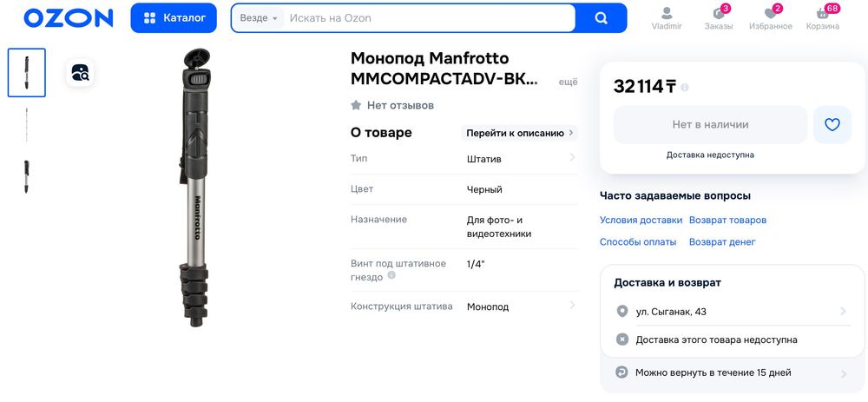Click the Ozon logo
This screenshot has width=868, height=402.
[x=69, y=18]
